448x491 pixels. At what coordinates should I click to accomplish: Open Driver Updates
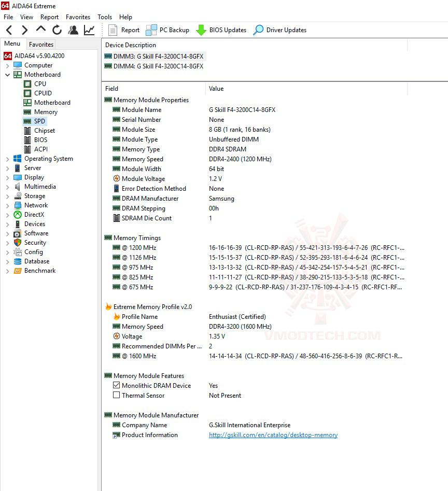(x=280, y=30)
